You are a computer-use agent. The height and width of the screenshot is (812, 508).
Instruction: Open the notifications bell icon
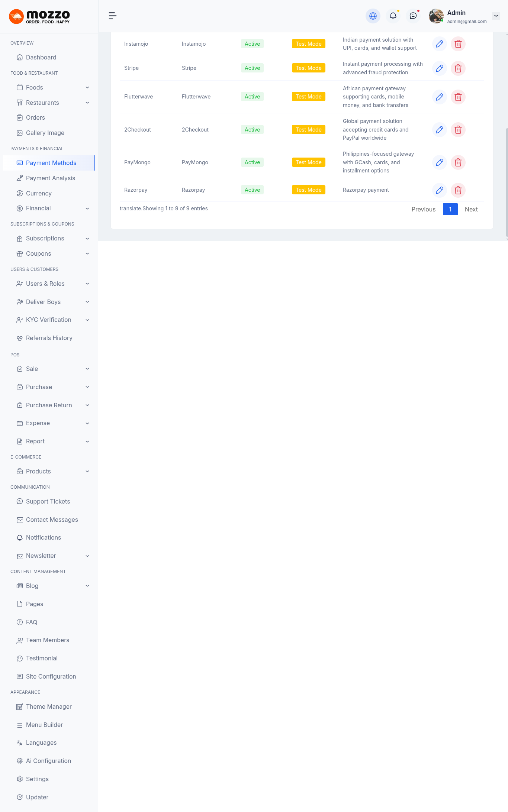pyautogui.click(x=393, y=16)
